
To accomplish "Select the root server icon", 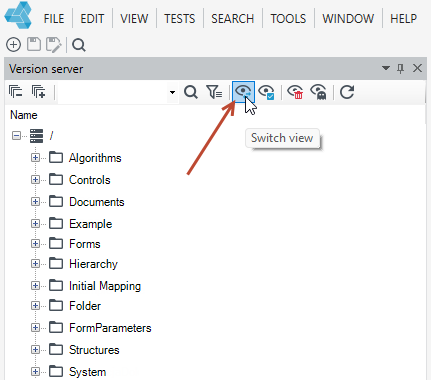I will click(x=36, y=136).
